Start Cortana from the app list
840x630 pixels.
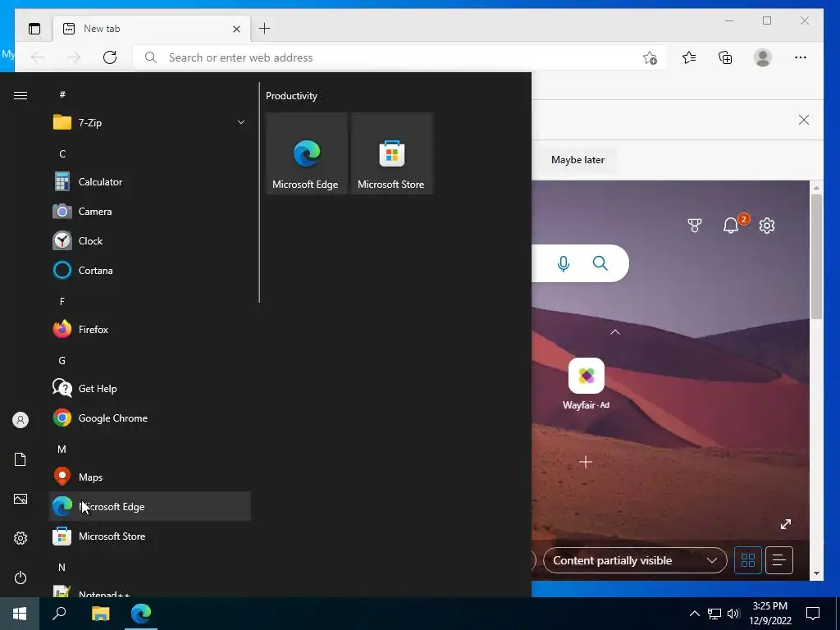(150, 270)
